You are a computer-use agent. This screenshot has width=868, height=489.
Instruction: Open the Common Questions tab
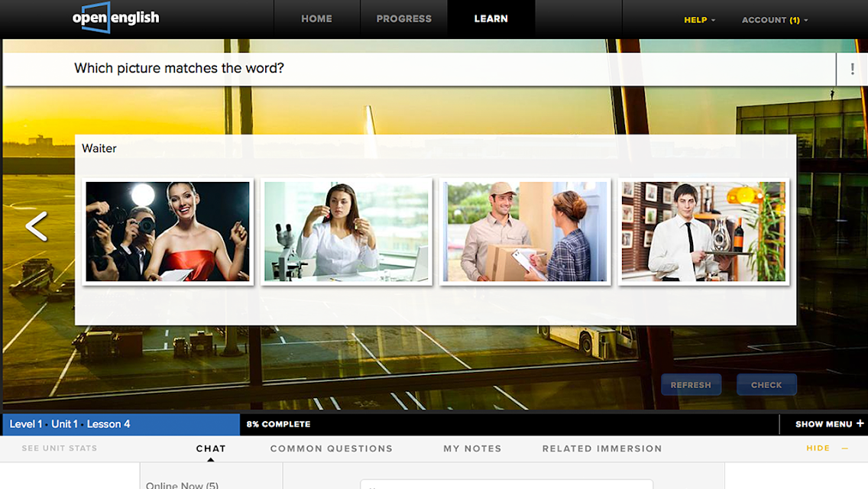tap(332, 449)
